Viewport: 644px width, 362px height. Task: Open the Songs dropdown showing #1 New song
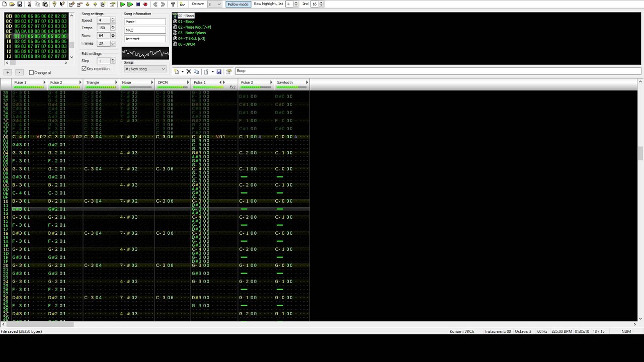tap(145, 69)
